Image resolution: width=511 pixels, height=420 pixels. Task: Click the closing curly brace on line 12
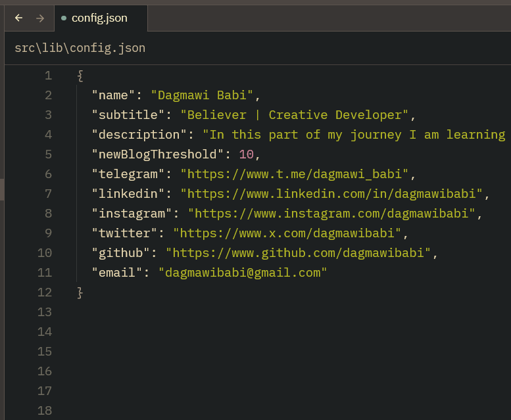click(x=80, y=292)
